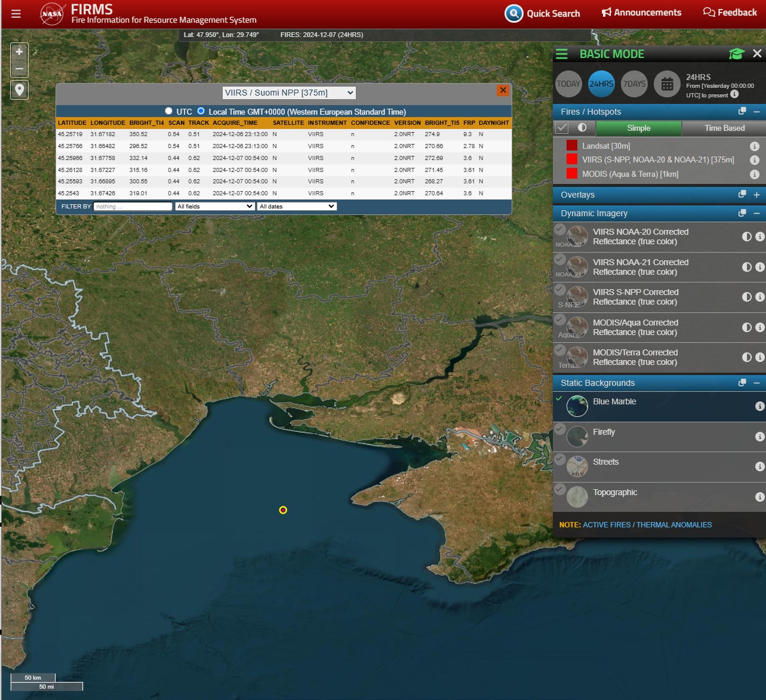Show info for Blue Marble background
Viewport: 766px width, 700px height.
click(759, 406)
